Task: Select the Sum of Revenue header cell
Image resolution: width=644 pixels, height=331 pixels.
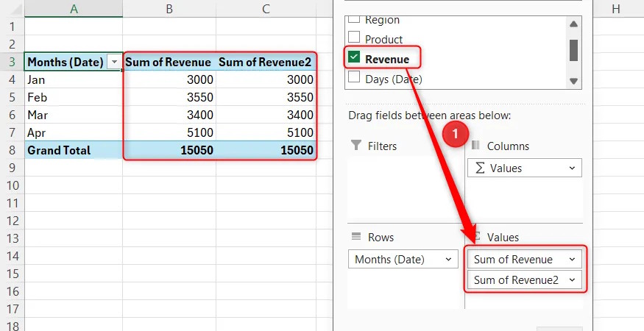Action: coord(169,62)
